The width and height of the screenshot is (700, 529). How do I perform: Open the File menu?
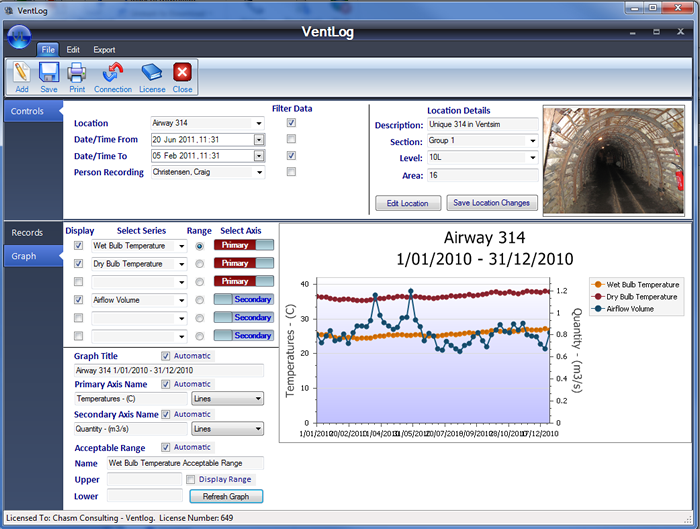point(48,50)
